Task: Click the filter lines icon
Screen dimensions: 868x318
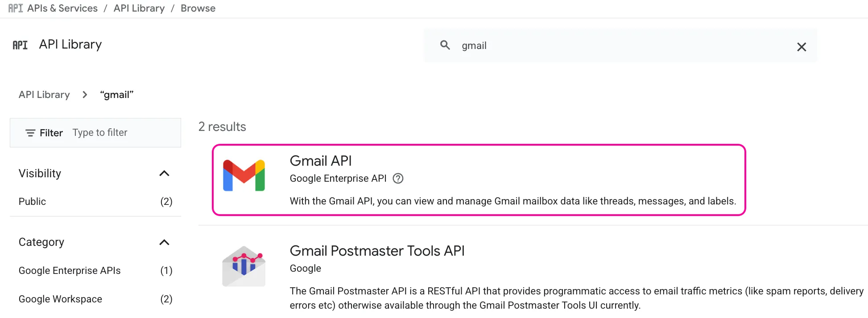Action: pos(30,133)
